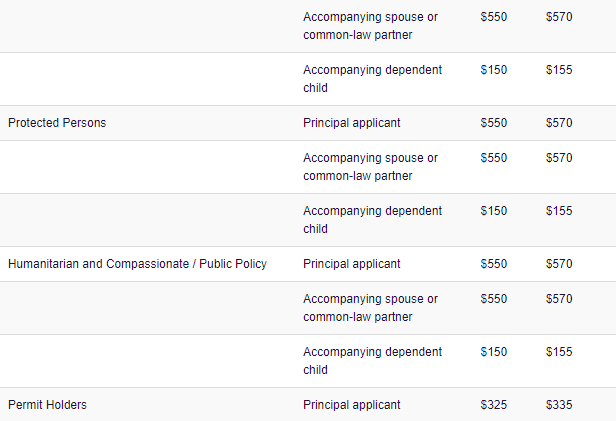Image resolution: width=616 pixels, height=421 pixels.
Task: Click $570 fee in Protected Persons principal row
Action: pos(559,123)
